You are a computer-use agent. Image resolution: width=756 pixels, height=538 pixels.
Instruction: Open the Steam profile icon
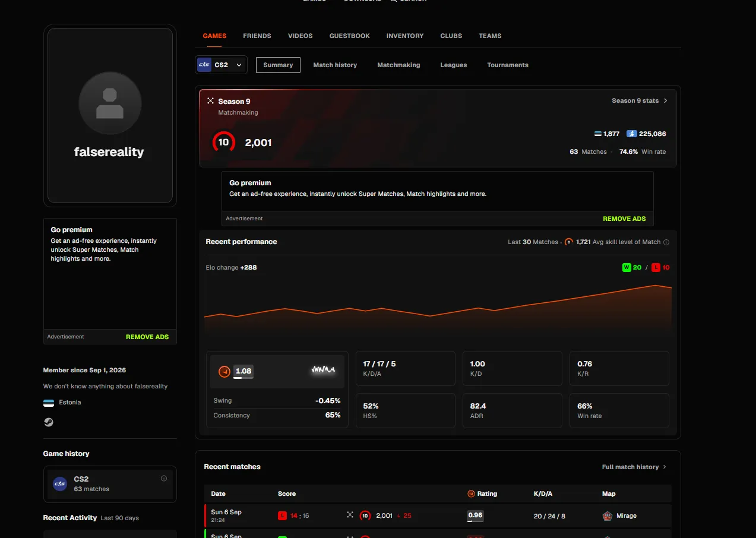pos(48,422)
